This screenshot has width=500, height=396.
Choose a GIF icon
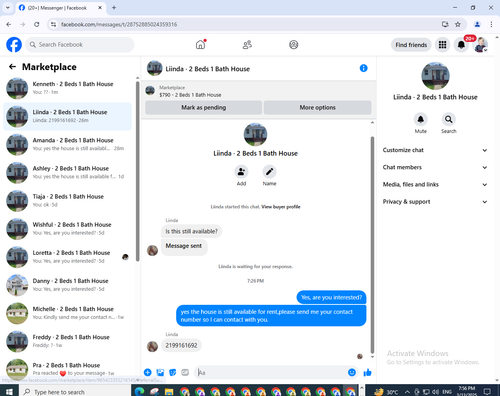click(x=185, y=372)
